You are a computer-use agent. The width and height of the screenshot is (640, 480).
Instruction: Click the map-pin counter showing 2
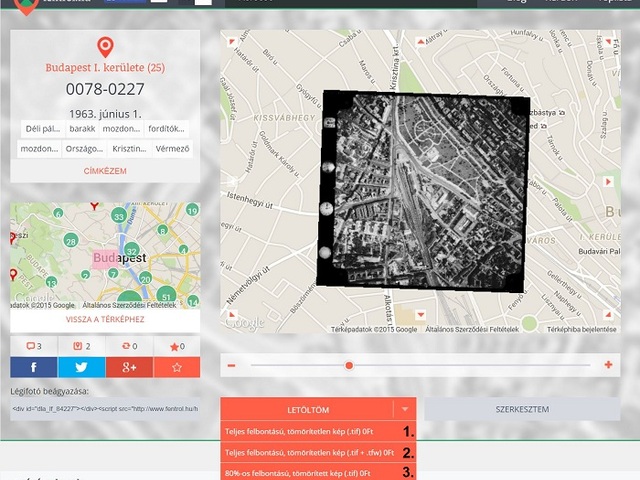(82, 346)
